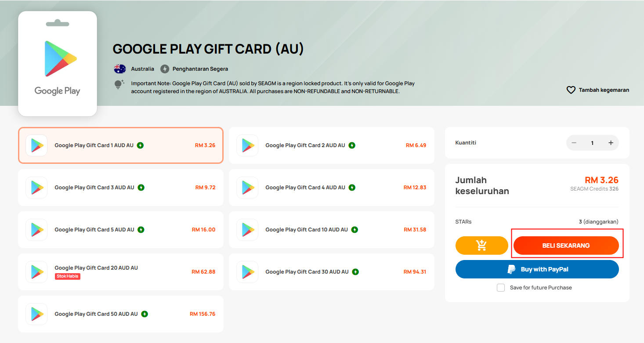Decrease quantity with the minus button
The image size is (644, 343).
tap(574, 143)
